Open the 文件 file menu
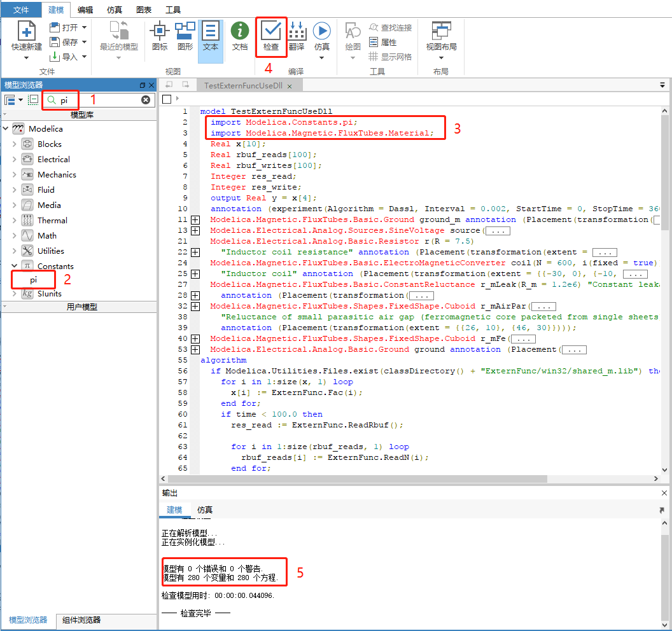This screenshot has height=631, width=672. coord(21,10)
